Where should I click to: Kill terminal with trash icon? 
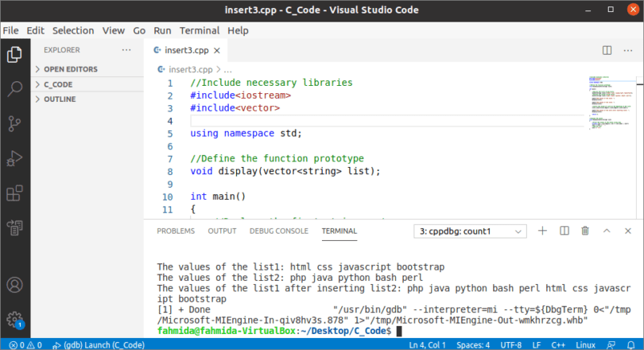(x=585, y=231)
